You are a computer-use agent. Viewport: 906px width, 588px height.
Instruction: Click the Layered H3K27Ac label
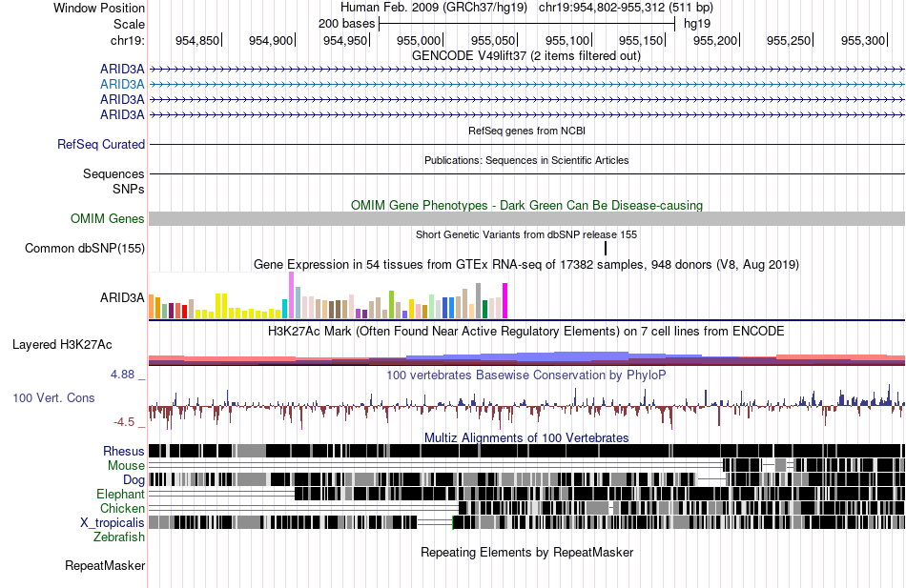[x=62, y=345]
